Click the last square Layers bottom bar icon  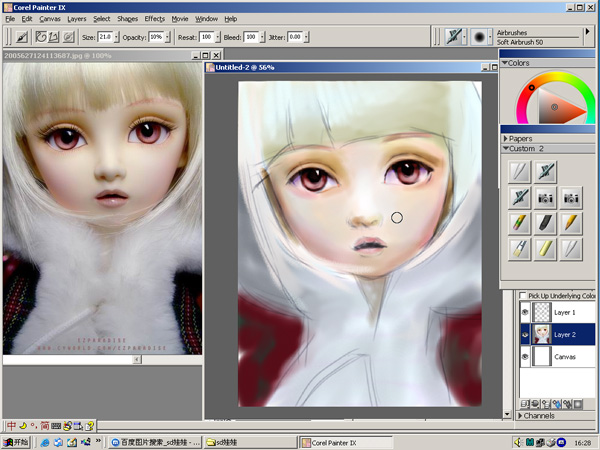(578, 404)
